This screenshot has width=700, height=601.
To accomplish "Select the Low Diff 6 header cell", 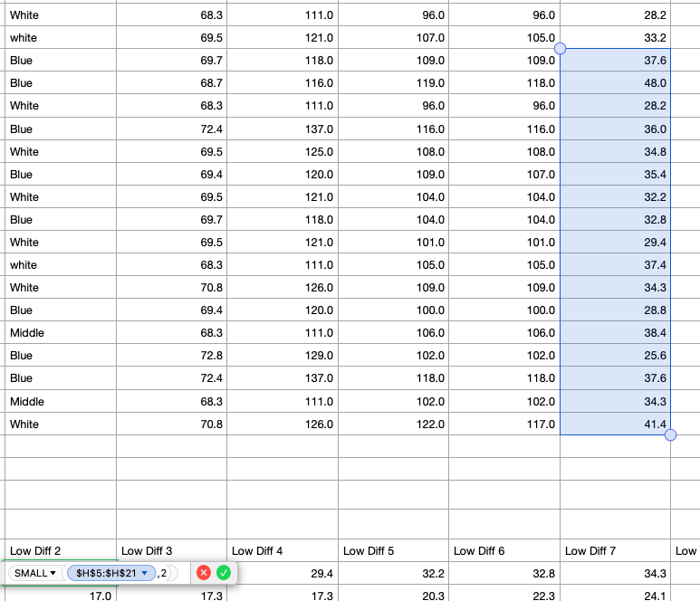I will tap(504, 551).
